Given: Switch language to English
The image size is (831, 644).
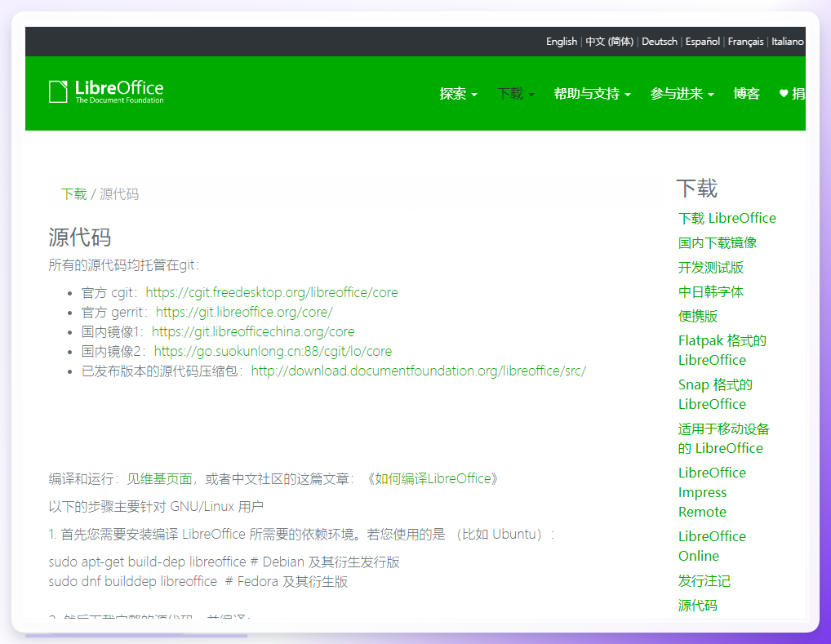Looking at the screenshot, I should [x=562, y=42].
